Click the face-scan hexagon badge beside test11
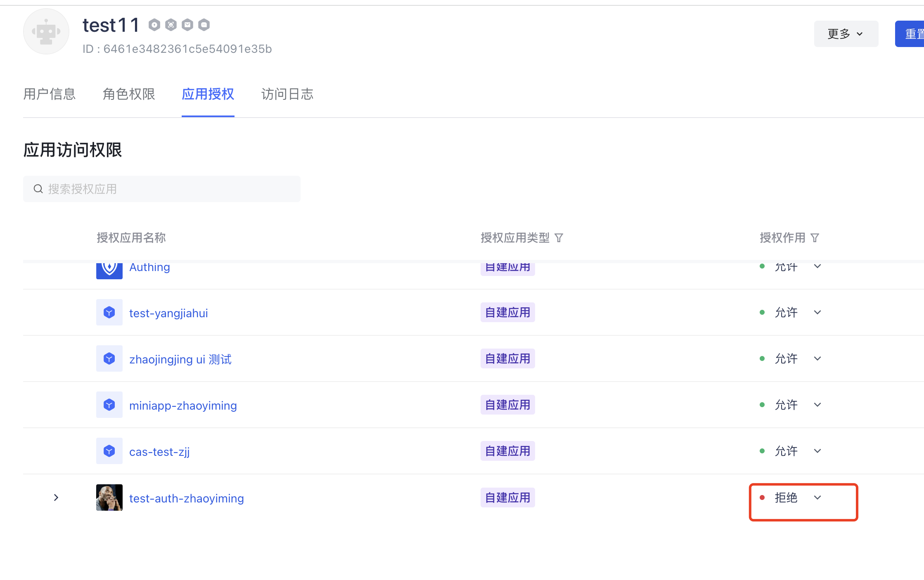The height and width of the screenshot is (580, 924). click(x=171, y=25)
